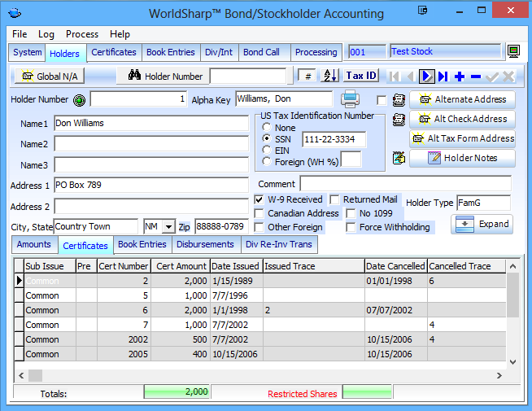Viewport: 532px width, 411px height.
Task: Click the Expand button
Action: click(482, 224)
